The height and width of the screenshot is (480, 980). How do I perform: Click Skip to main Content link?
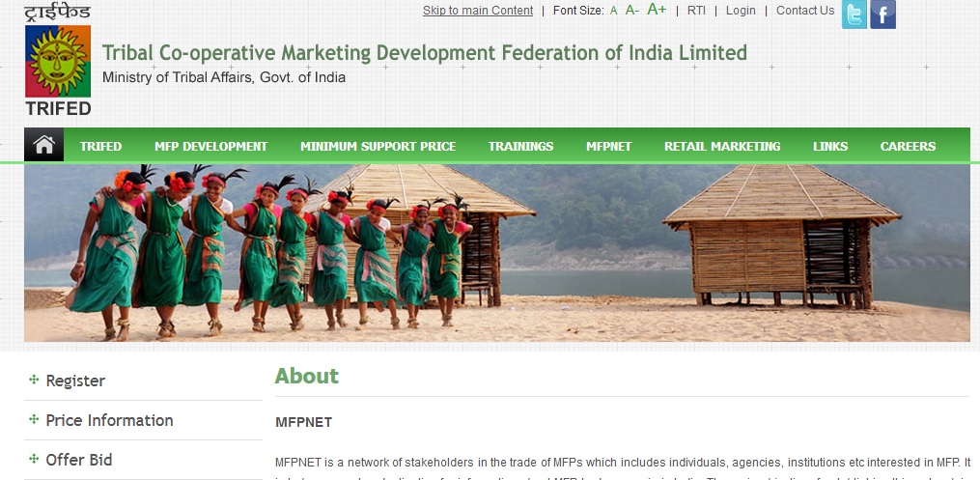click(x=478, y=11)
